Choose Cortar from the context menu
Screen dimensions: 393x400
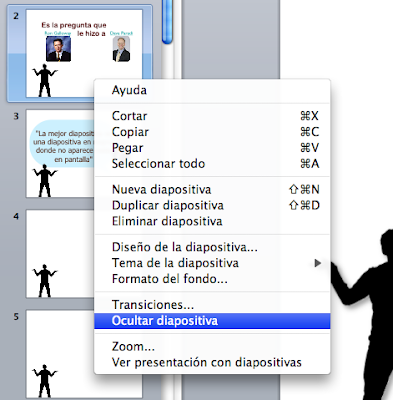click(212, 116)
